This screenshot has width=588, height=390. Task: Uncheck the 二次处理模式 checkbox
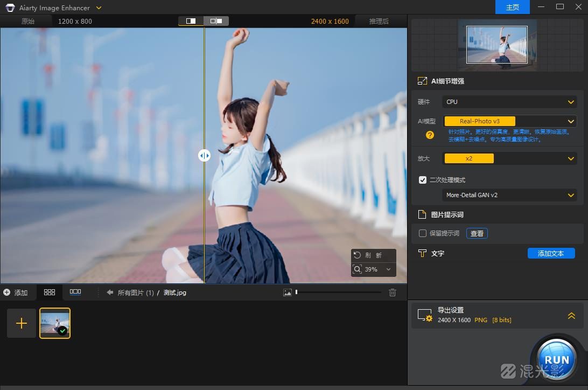pos(423,180)
